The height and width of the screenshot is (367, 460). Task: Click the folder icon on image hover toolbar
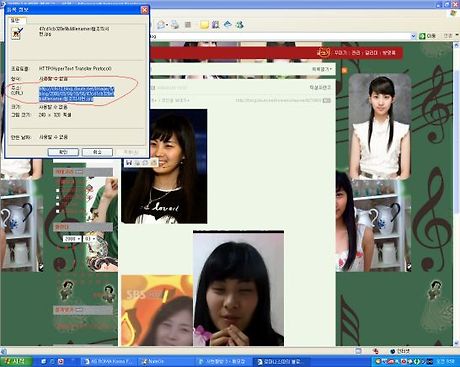(153, 162)
